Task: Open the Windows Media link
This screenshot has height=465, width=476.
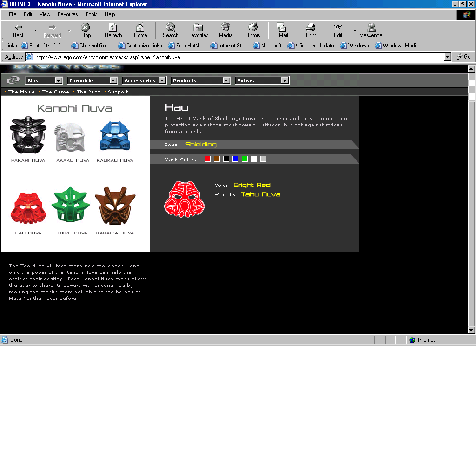Action: pyautogui.click(x=397, y=46)
